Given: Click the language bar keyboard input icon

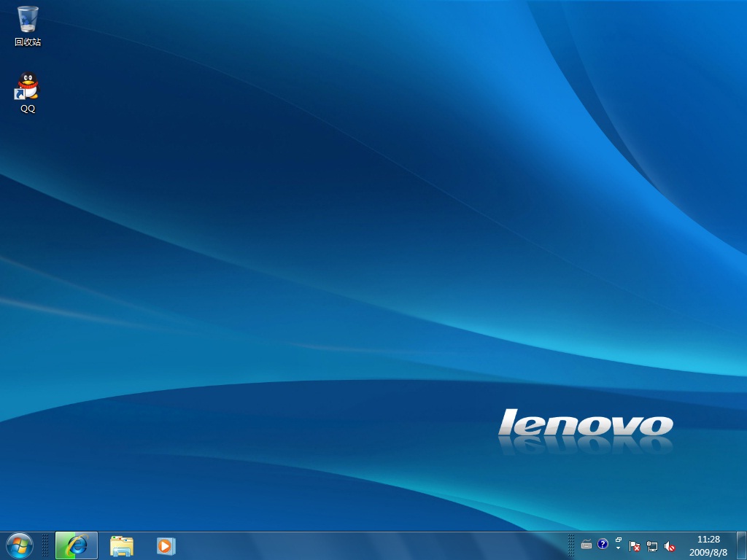Looking at the screenshot, I should click(x=587, y=544).
